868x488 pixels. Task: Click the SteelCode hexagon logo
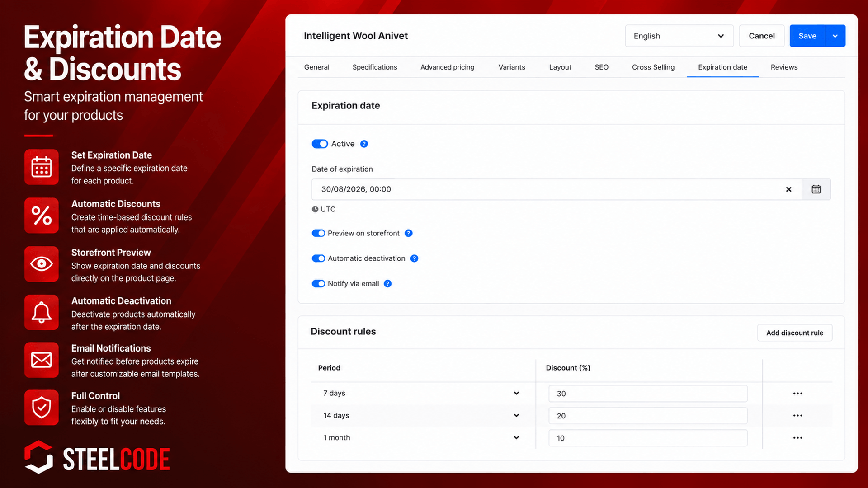[x=39, y=457]
